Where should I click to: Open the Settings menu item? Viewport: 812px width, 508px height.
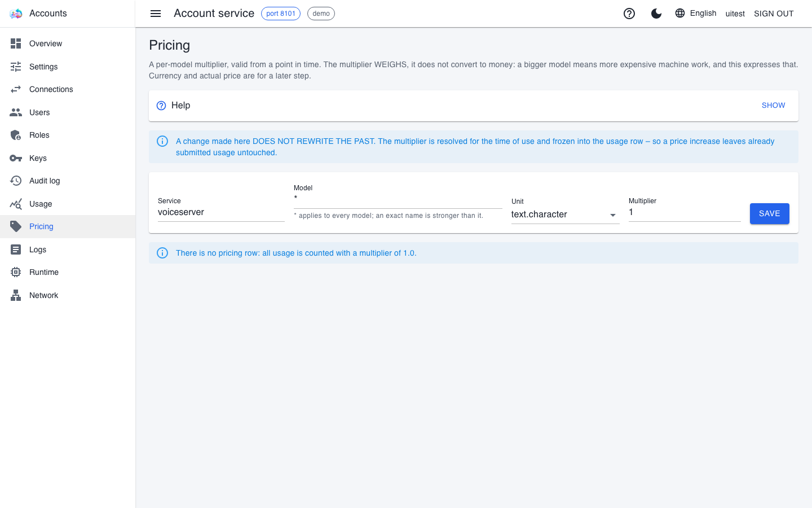pos(68,67)
